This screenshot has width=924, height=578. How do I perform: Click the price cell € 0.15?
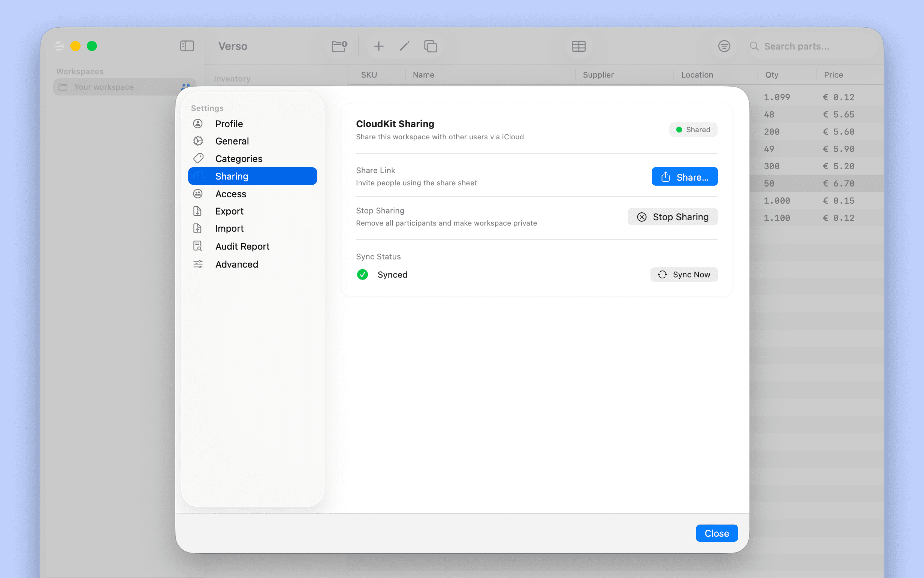pos(838,201)
